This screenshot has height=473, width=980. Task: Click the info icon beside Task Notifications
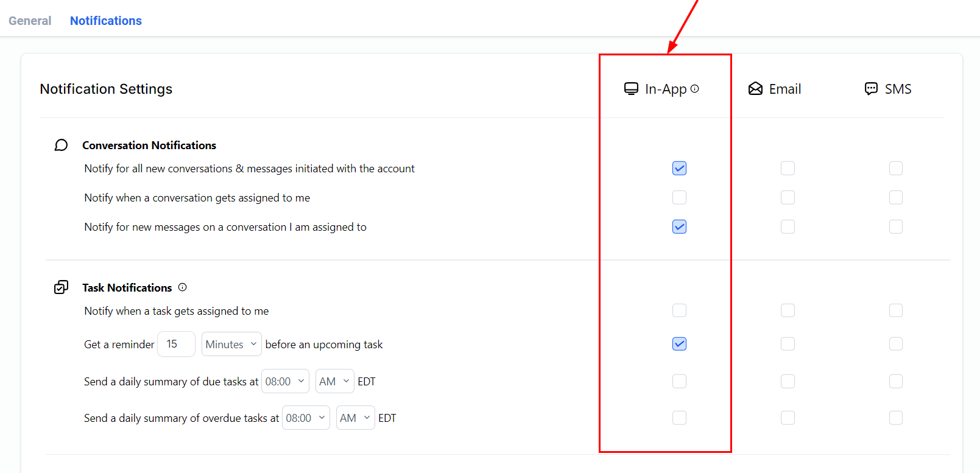pyautogui.click(x=182, y=287)
